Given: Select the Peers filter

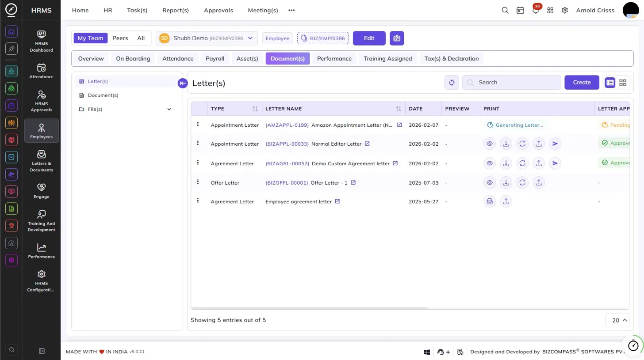Looking at the screenshot, I should click(120, 38).
